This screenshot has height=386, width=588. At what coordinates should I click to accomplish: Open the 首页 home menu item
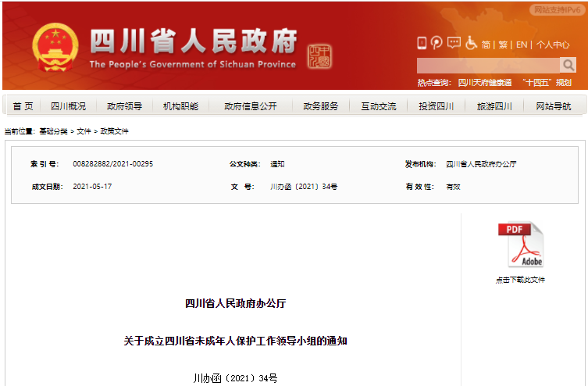23,106
